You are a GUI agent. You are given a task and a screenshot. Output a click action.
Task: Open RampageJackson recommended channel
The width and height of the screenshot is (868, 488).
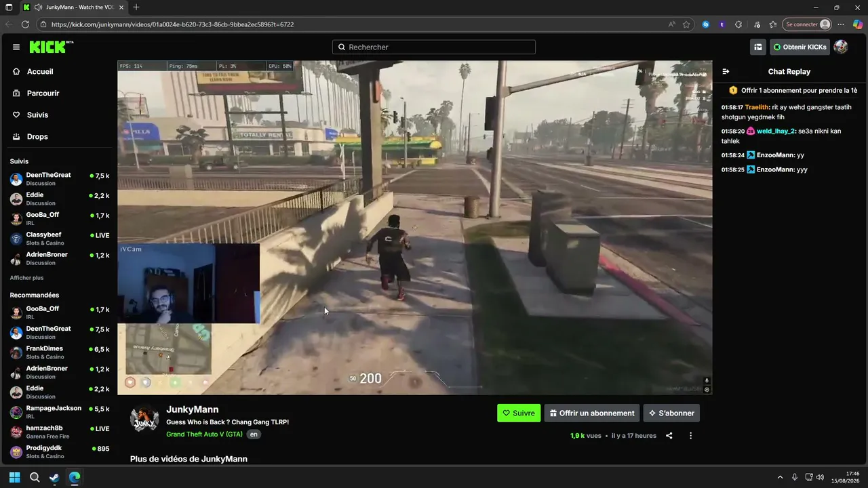coord(60,411)
